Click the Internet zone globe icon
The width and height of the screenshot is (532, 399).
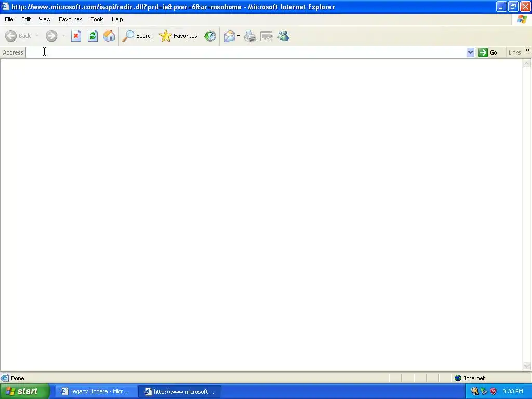click(x=458, y=378)
